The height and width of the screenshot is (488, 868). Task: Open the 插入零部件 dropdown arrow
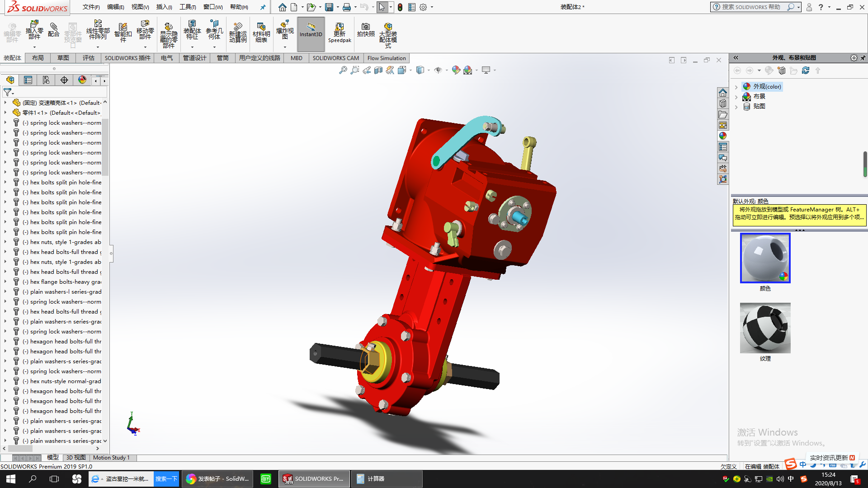[x=34, y=47]
